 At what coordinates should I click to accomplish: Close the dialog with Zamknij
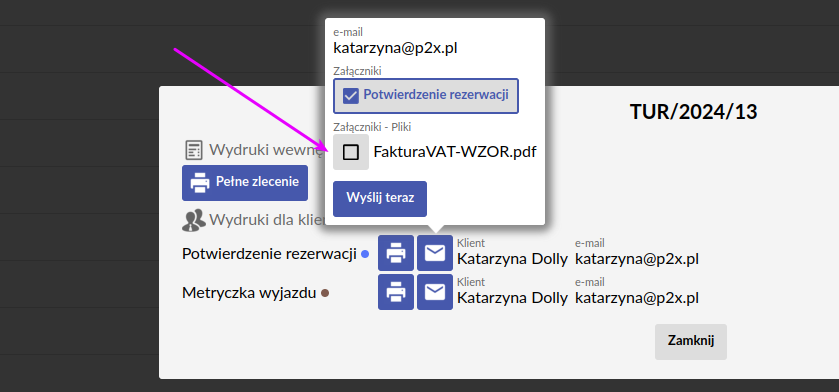tap(691, 342)
